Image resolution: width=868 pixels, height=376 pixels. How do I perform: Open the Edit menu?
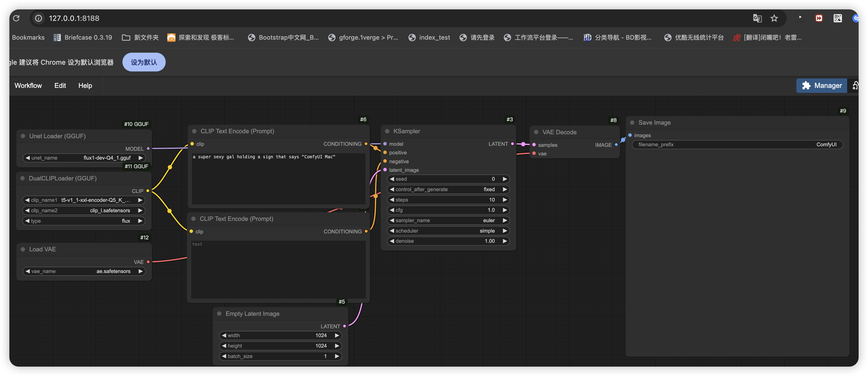60,86
